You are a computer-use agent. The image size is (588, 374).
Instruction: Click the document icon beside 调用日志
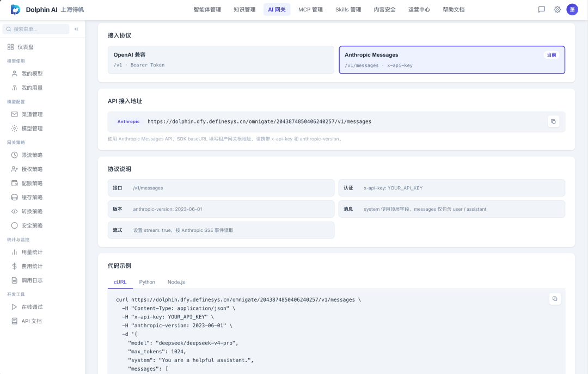[14, 280]
